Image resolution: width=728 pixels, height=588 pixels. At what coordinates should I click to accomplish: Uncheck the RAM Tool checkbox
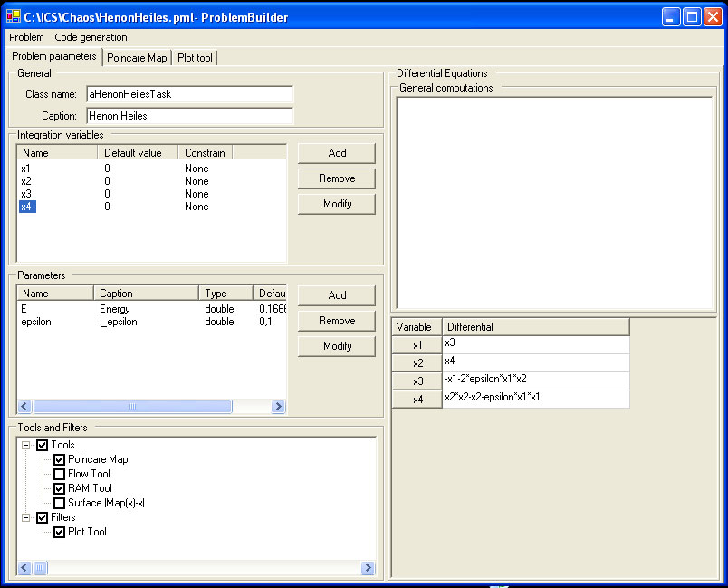click(59, 488)
